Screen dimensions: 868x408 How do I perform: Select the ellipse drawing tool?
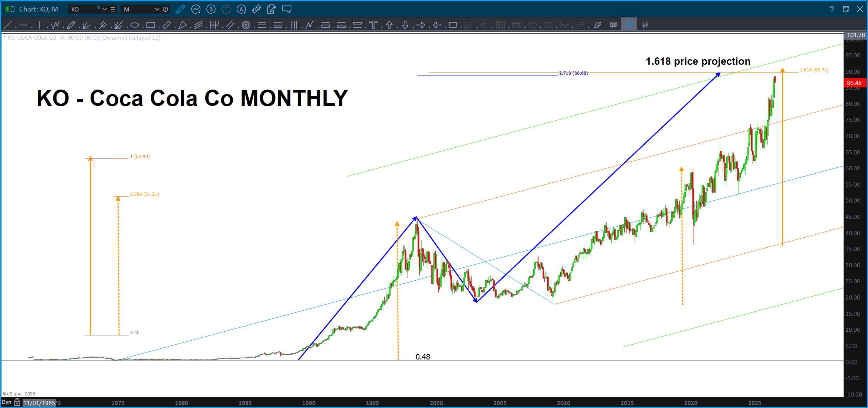(135, 25)
